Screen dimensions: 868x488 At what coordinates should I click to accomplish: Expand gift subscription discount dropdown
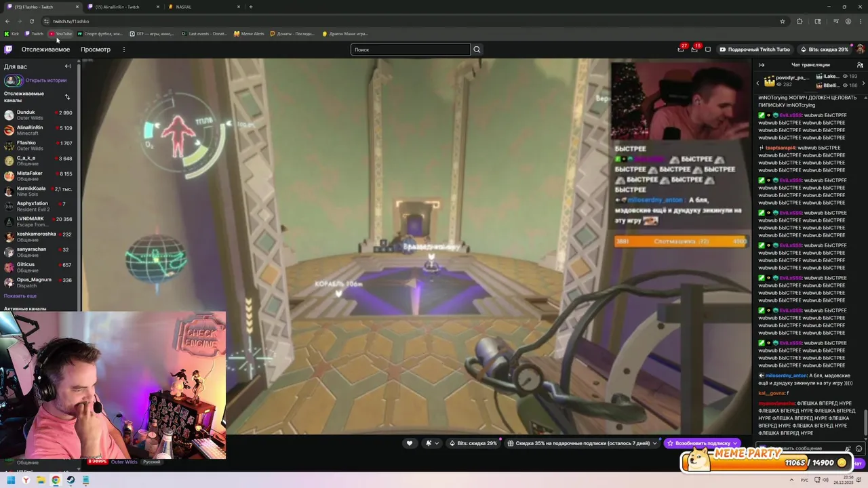point(583,443)
